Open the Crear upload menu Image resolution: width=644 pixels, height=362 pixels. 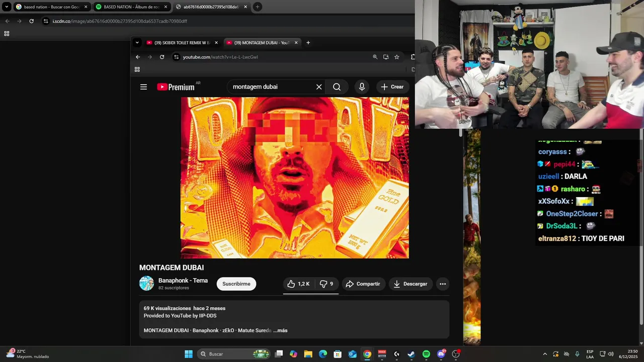(392, 87)
